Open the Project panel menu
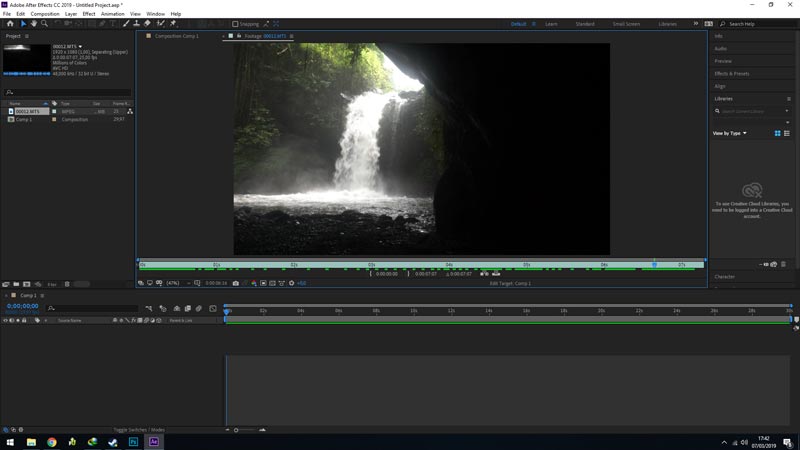 pyautogui.click(x=27, y=36)
